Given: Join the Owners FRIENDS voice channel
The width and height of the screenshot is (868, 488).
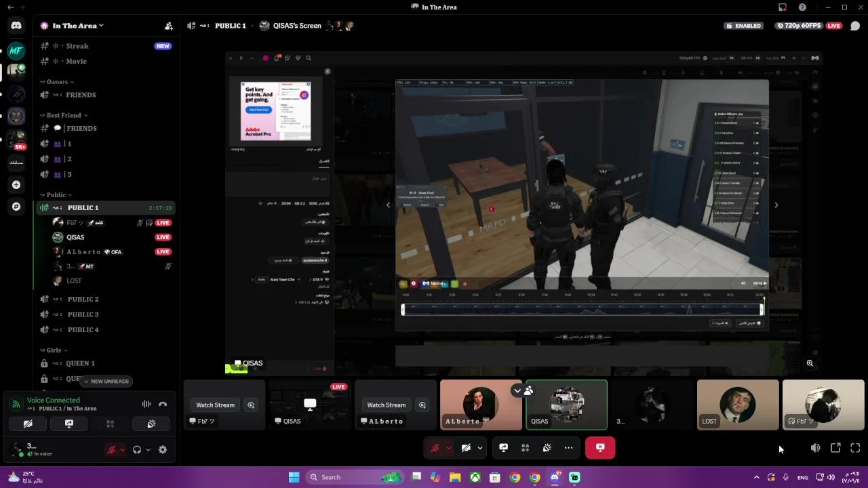Looking at the screenshot, I should 105,95.
